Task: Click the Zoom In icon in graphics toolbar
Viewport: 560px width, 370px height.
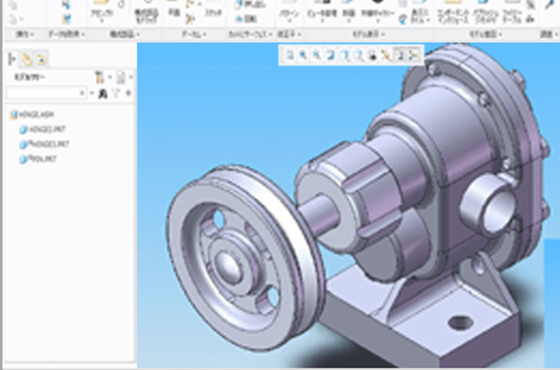Action: tap(303, 55)
